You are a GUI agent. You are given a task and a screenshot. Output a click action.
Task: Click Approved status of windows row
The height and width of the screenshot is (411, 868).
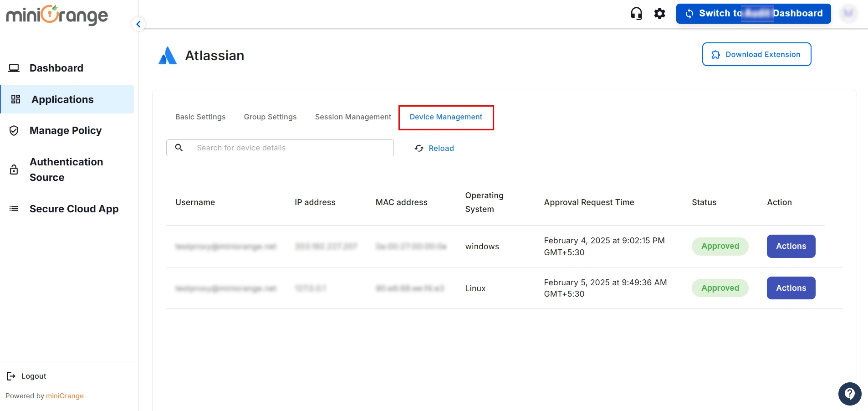[x=720, y=246]
